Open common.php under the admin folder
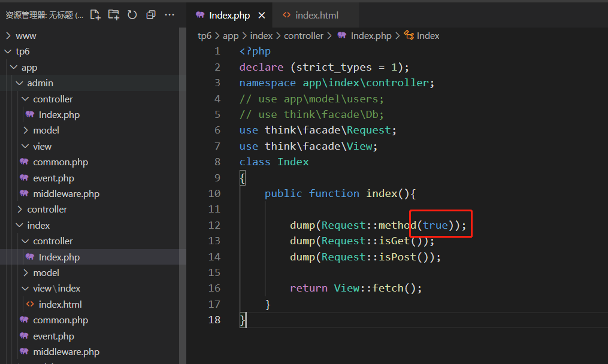This screenshot has width=608, height=364. pos(93,162)
